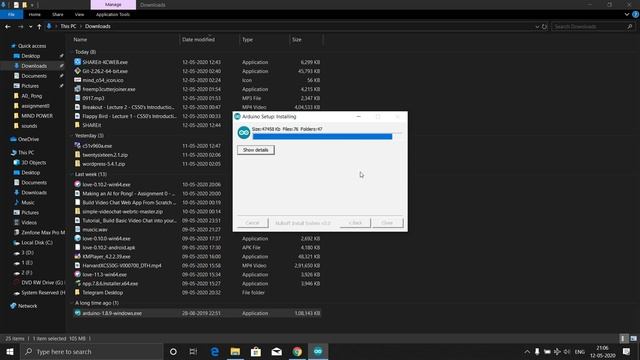Expand the ribbon with the chevron

click(x=627, y=14)
